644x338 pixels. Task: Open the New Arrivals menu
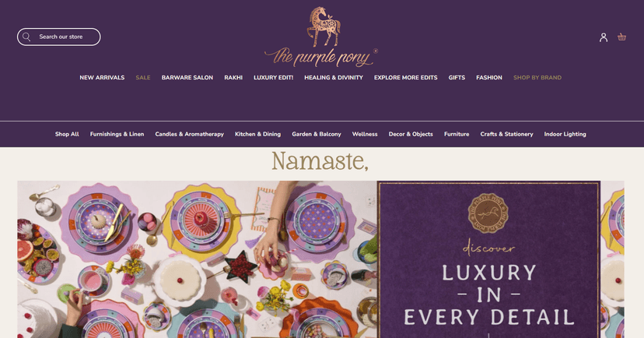coord(102,77)
